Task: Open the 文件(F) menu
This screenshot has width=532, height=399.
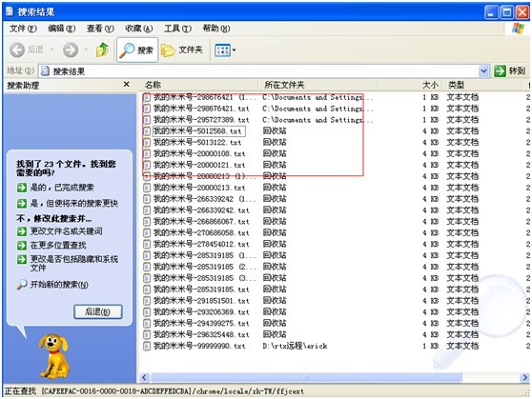Action: coord(23,29)
